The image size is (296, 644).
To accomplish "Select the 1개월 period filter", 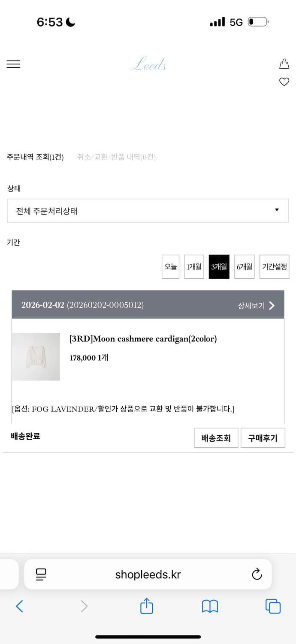I will pos(194,267).
